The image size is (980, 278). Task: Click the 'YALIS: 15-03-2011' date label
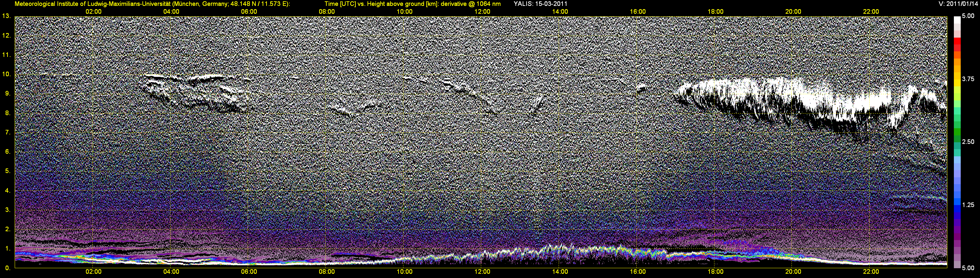pyautogui.click(x=540, y=4)
